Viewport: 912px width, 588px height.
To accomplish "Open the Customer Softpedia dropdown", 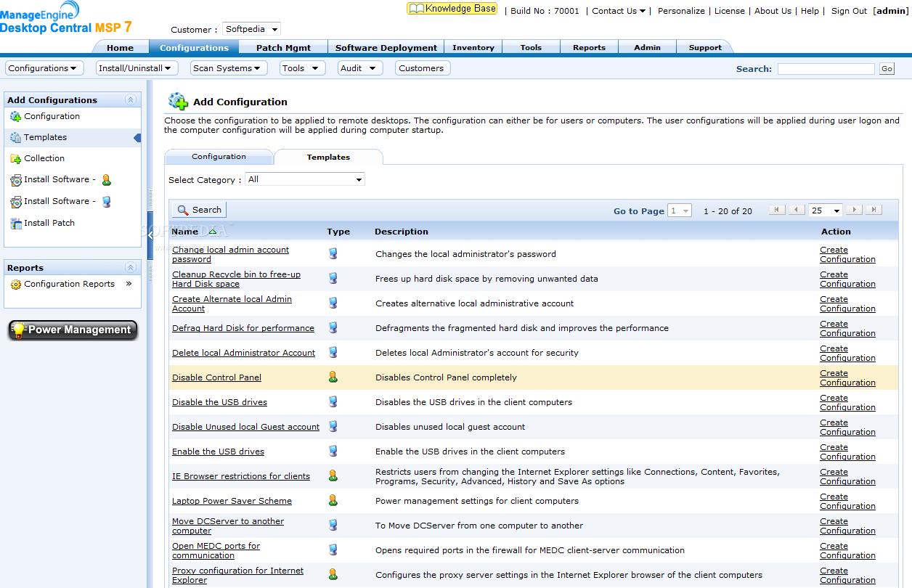I will coord(251,29).
